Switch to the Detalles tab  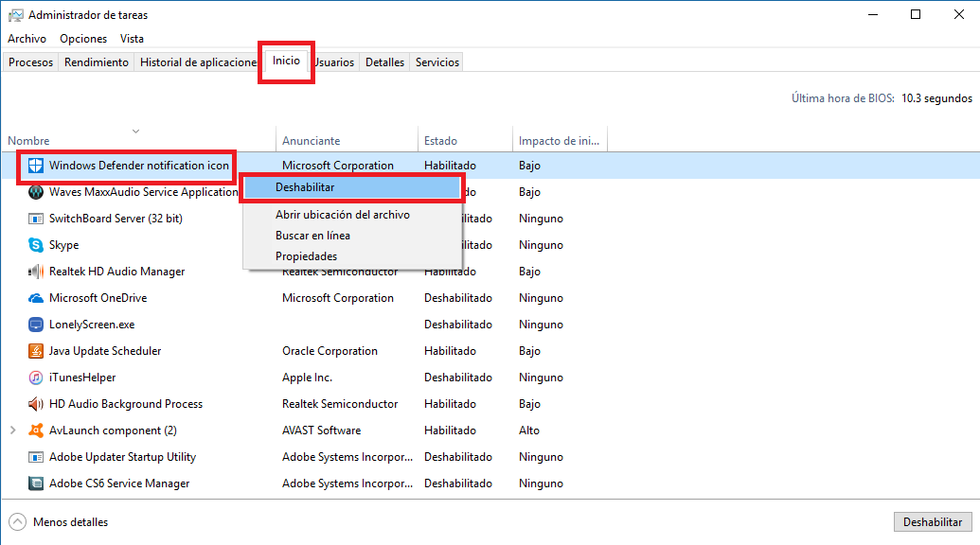384,62
